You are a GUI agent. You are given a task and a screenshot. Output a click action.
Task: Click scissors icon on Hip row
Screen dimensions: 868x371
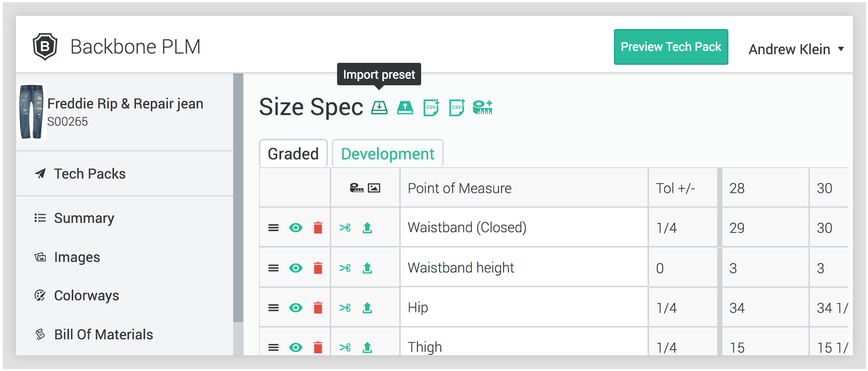[345, 308]
